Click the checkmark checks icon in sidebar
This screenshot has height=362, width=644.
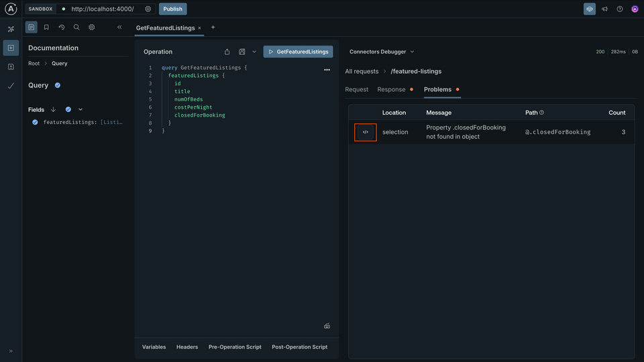11,86
